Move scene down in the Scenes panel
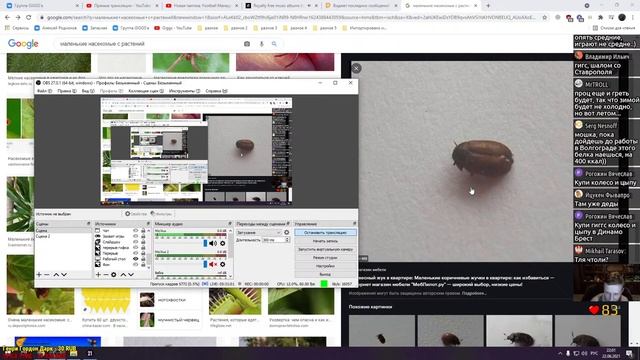This screenshot has height=360, width=640. tap(64, 275)
